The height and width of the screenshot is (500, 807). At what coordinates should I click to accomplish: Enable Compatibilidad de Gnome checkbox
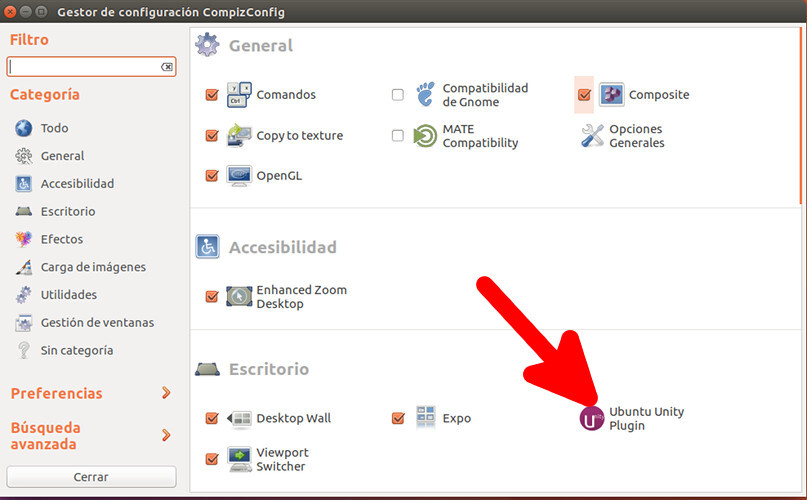pyautogui.click(x=397, y=95)
